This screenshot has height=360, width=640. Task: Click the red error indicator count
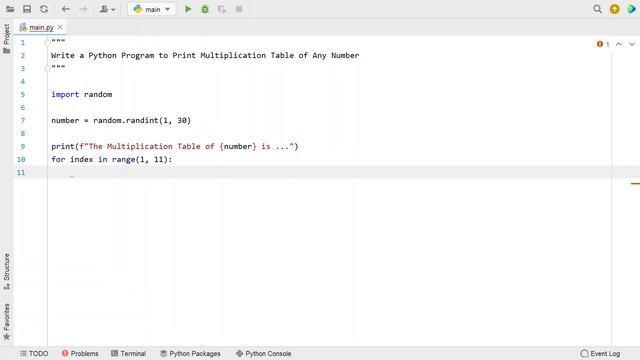(603, 44)
